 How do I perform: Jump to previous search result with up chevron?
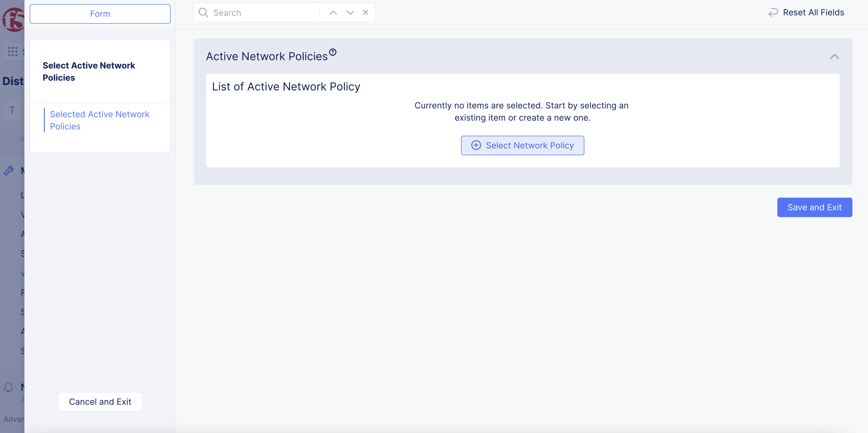pyautogui.click(x=333, y=12)
